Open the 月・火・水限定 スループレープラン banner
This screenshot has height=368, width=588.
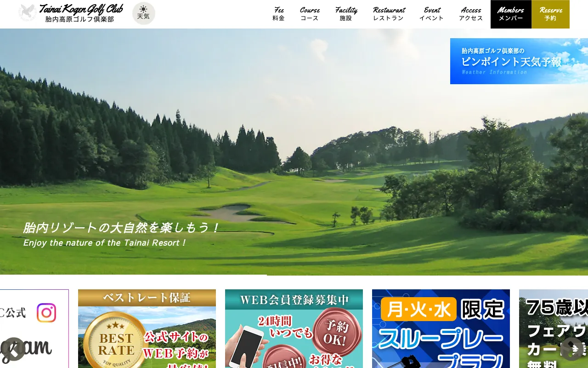click(441, 329)
